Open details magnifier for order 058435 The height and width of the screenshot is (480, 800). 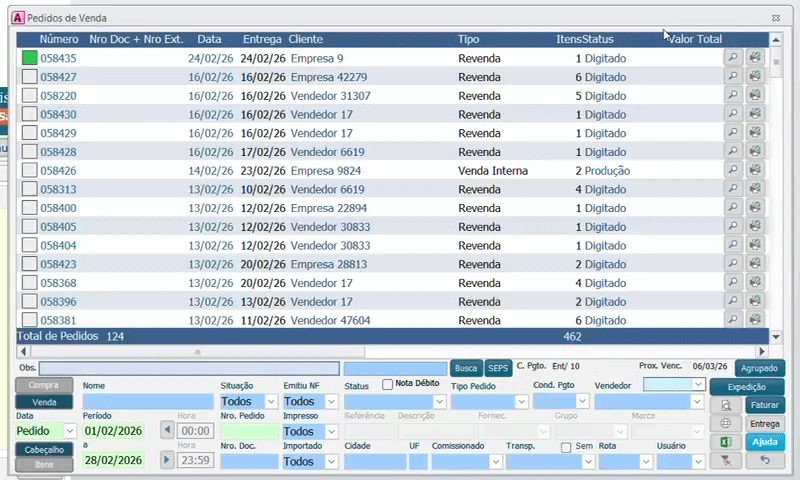pos(733,58)
